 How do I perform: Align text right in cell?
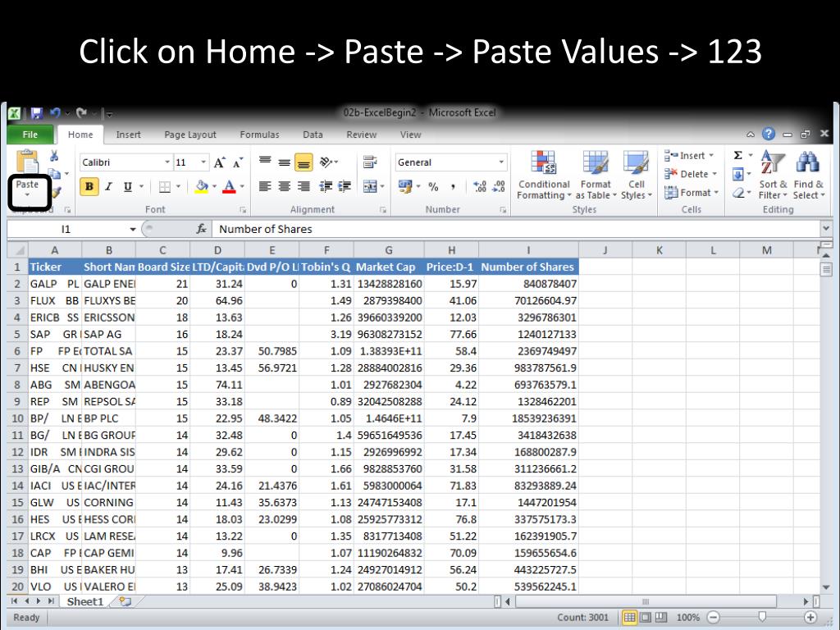click(x=304, y=186)
